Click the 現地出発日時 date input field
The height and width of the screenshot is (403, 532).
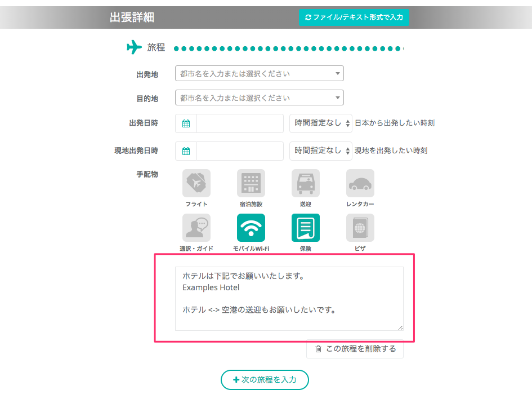240,151
